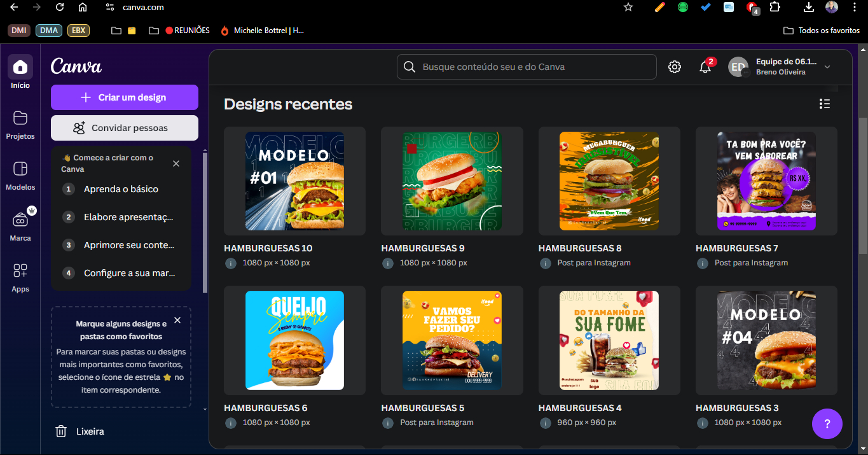Show info icon for HAMBURGUESAS 5

[x=387, y=423]
